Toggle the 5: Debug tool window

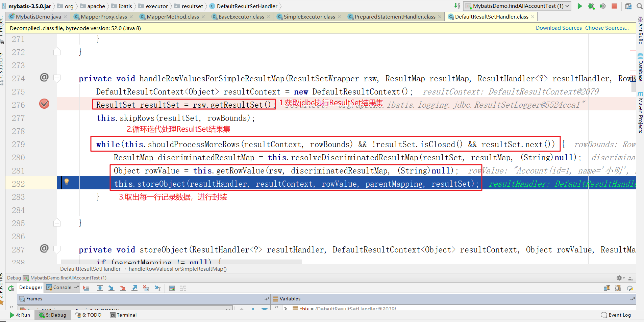pos(53,315)
